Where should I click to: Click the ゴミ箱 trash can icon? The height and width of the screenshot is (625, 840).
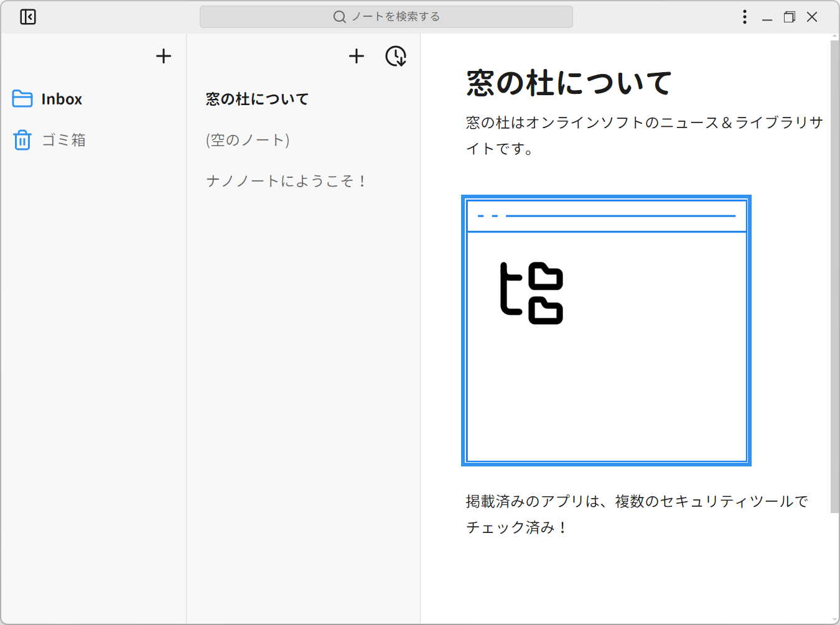(22, 140)
